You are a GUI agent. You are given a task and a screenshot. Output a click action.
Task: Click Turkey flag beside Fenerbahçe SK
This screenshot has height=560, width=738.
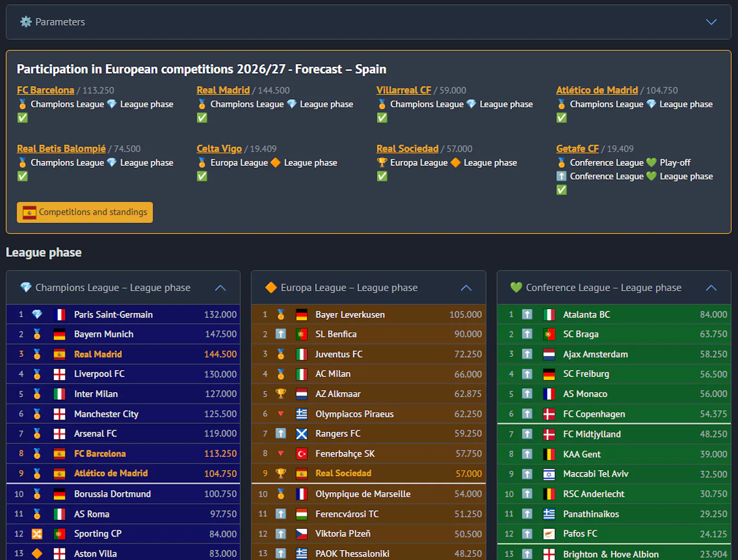click(x=302, y=454)
